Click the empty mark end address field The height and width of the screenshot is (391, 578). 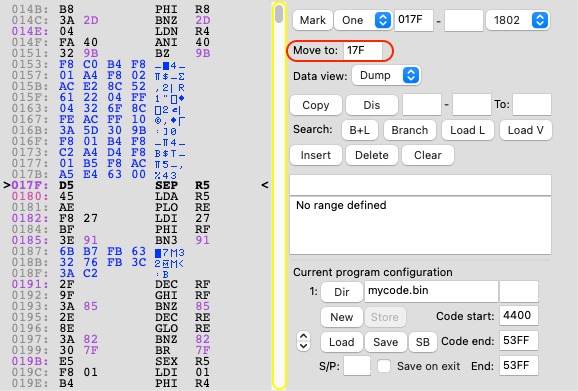[464, 20]
